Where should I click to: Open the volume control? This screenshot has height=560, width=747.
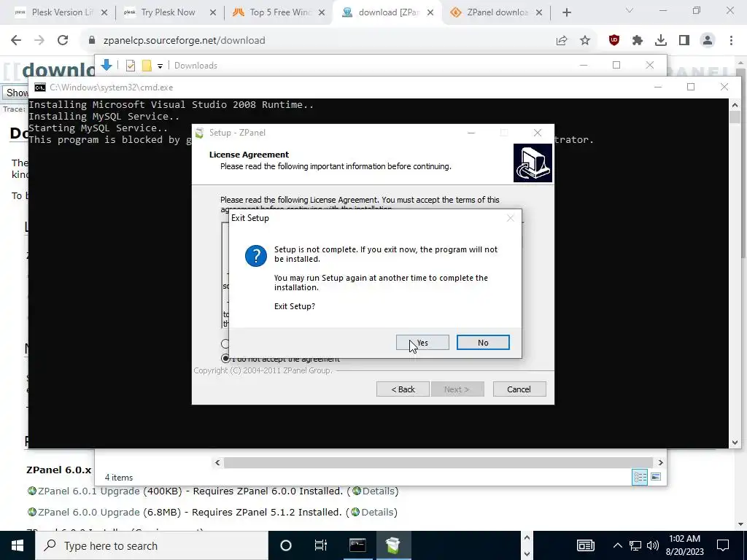click(x=653, y=545)
